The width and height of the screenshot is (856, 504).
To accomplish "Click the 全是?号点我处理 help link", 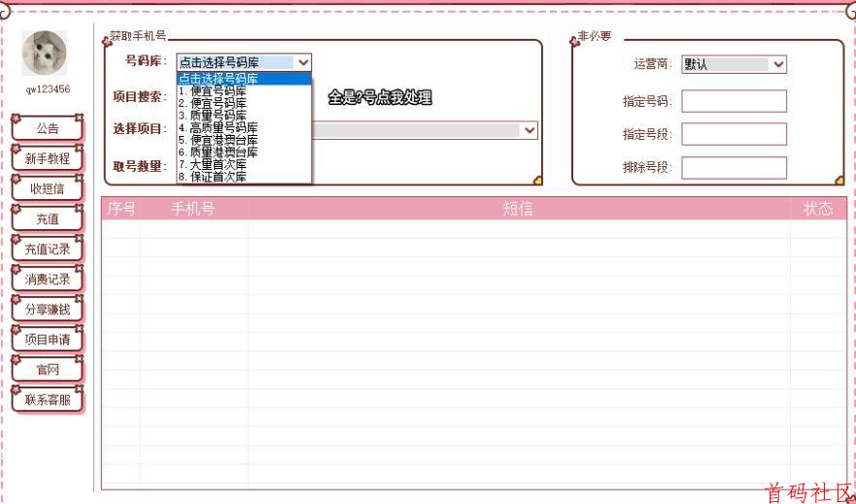I will (x=380, y=97).
